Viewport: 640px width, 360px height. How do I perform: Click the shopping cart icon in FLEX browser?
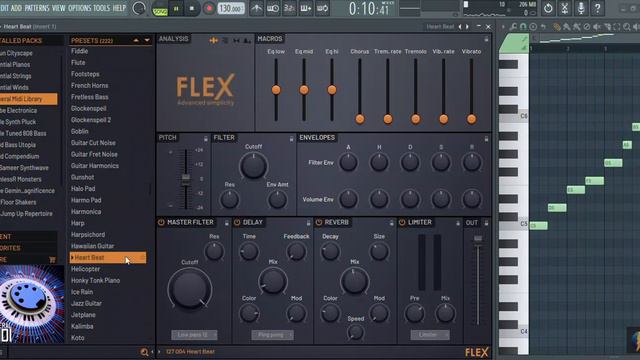coord(52,259)
